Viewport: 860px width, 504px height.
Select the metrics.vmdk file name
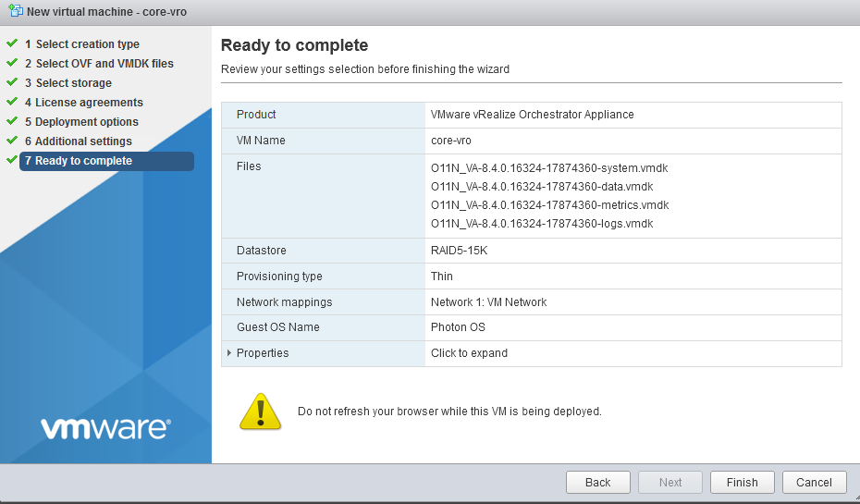pyautogui.click(x=549, y=205)
